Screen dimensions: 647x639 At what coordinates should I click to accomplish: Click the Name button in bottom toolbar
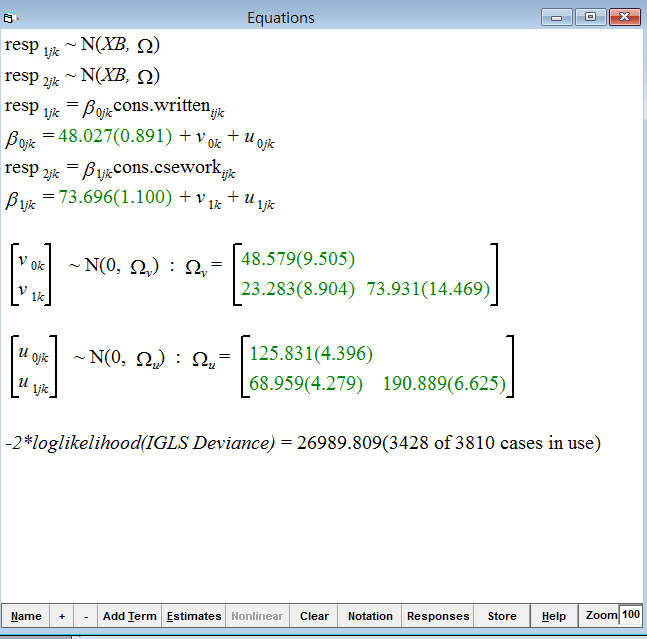pos(26,616)
